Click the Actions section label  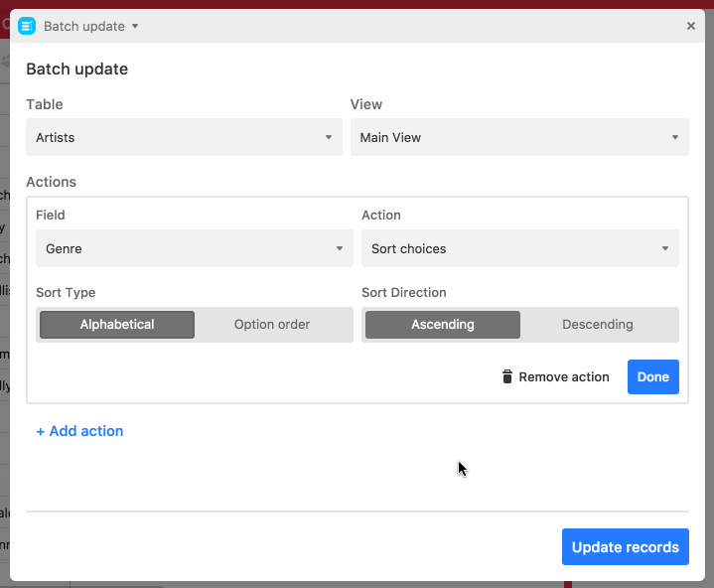coord(51,182)
